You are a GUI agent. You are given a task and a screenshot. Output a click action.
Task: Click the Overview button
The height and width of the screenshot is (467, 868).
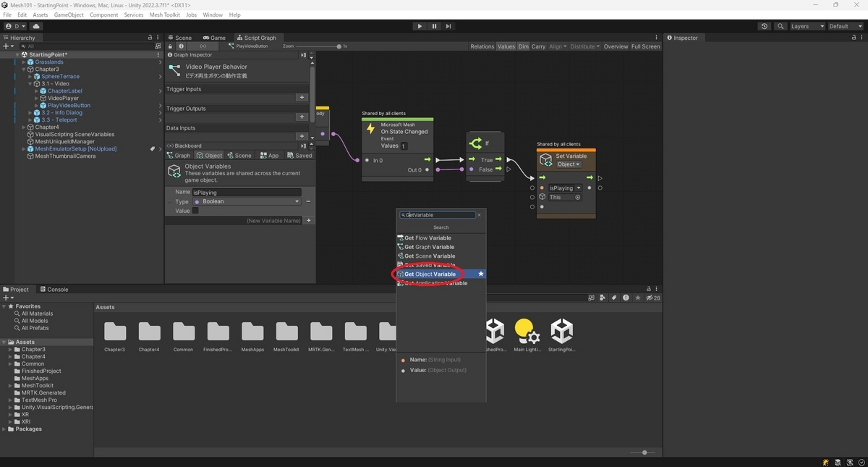(x=616, y=46)
